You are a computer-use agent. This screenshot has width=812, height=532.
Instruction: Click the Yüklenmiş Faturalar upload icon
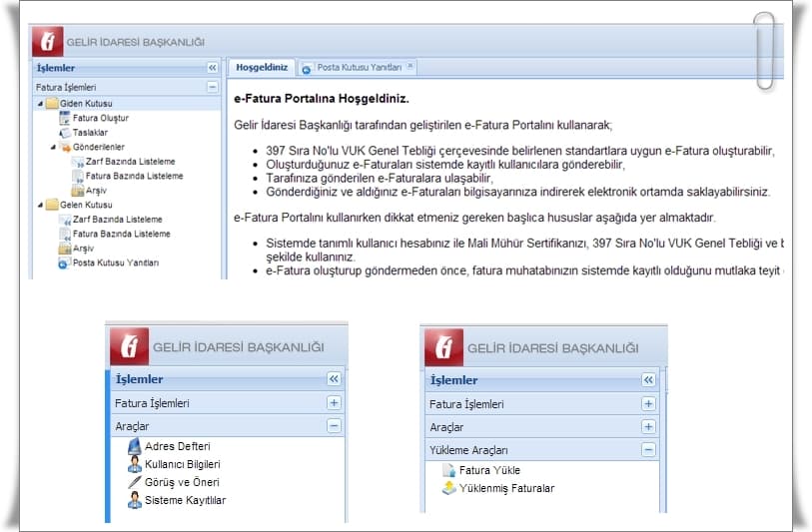point(449,488)
